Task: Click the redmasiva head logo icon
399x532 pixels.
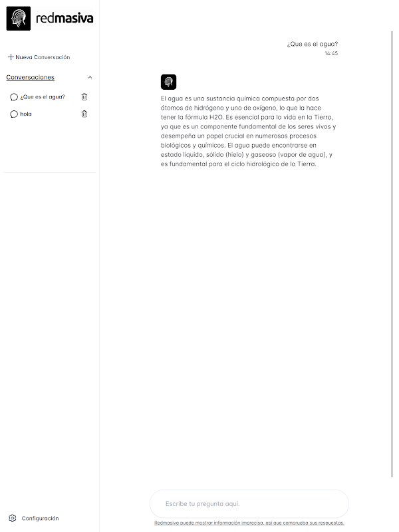Action: pyautogui.click(x=19, y=19)
